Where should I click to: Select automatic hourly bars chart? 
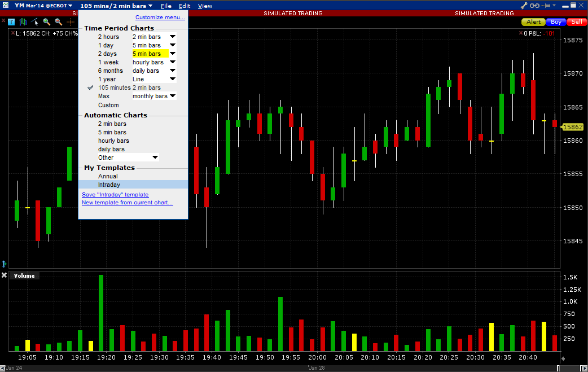(x=113, y=141)
